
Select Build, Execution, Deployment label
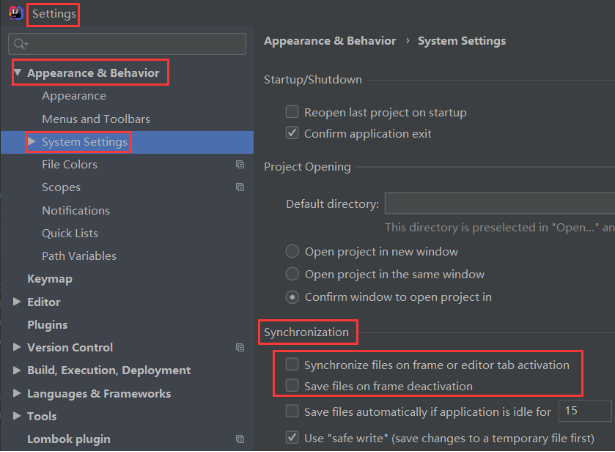109,370
